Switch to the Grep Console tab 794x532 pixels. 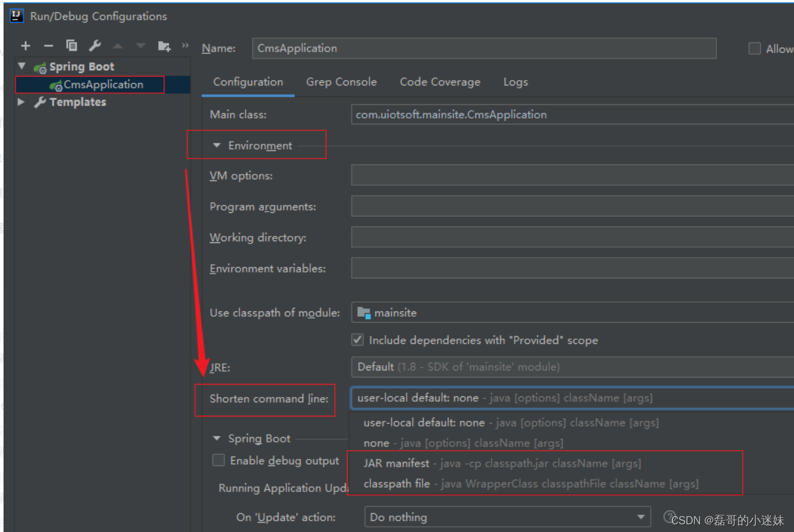(x=341, y=82)
